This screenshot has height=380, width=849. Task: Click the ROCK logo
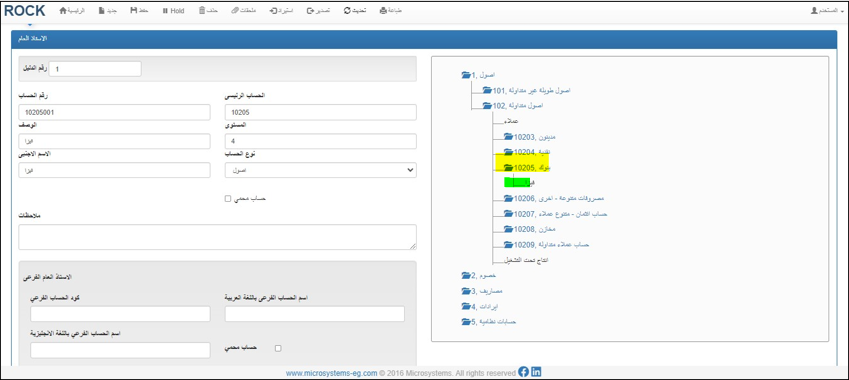24,10
